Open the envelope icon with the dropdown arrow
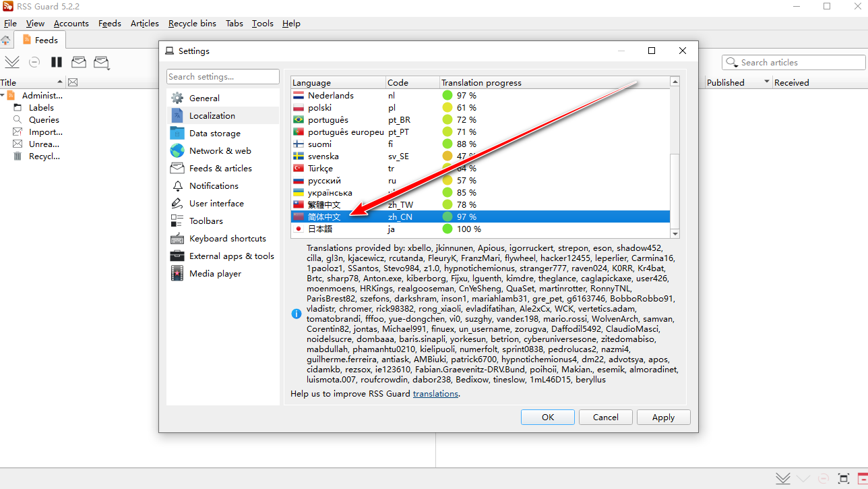The width and height of the screenshot is (868, 489). tap(101, 62)
